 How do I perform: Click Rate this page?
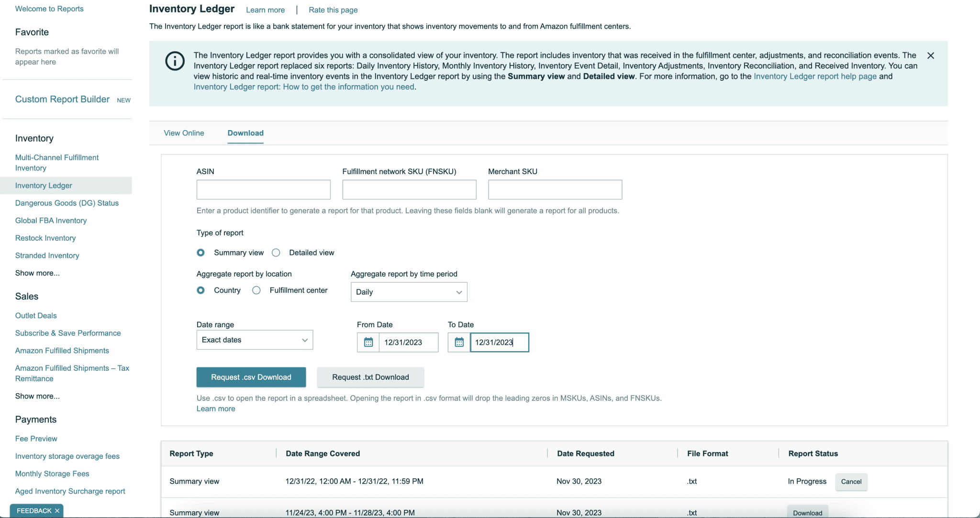click(x=333, y=10)
